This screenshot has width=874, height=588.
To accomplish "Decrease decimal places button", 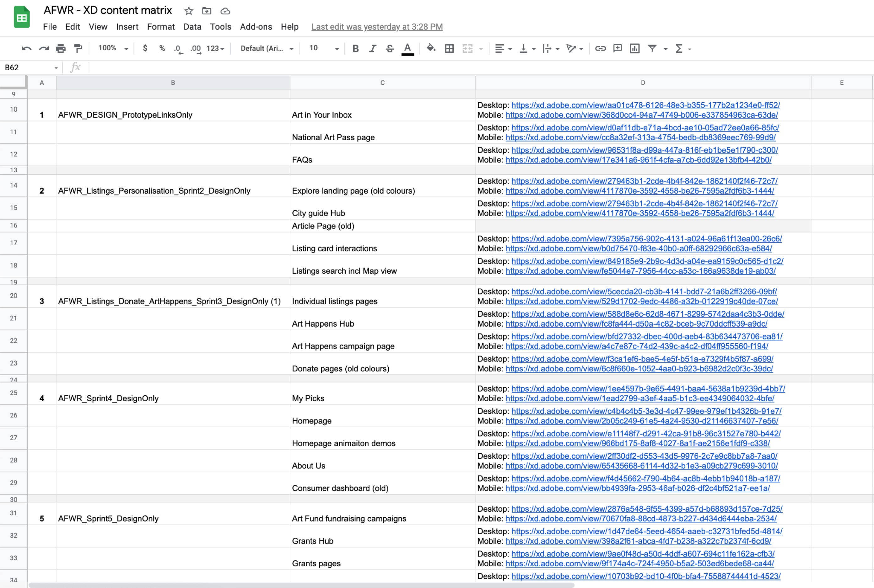I will pyautogui.click(x=179, y=49).
